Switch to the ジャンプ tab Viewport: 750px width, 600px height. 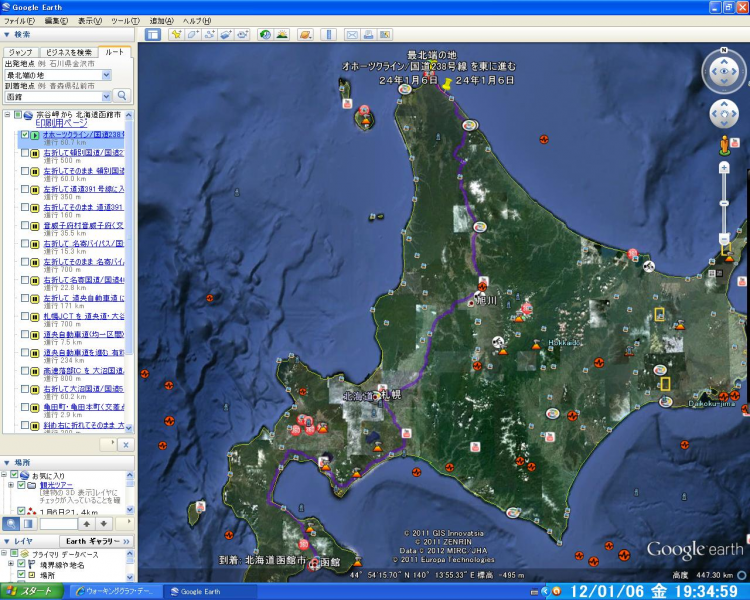(21, 52)
